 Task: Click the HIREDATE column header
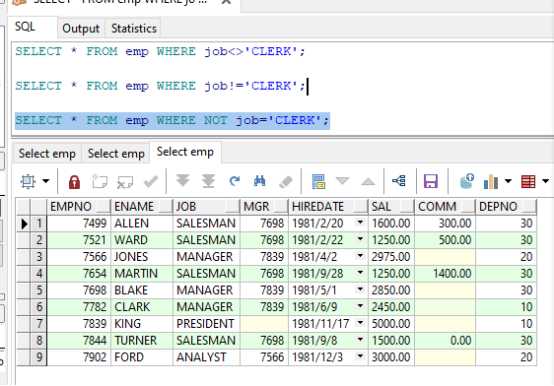pyautogui.click(x=329, y=207)
